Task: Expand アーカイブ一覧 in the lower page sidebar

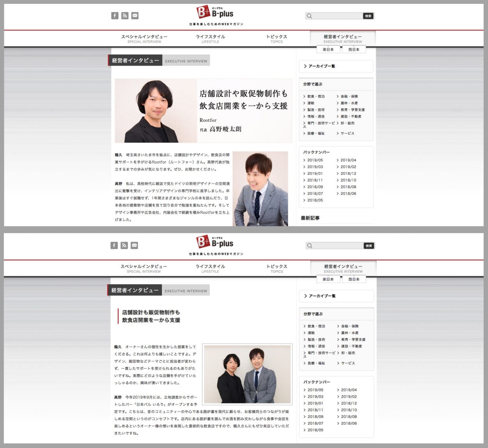Action: point(336,296)
